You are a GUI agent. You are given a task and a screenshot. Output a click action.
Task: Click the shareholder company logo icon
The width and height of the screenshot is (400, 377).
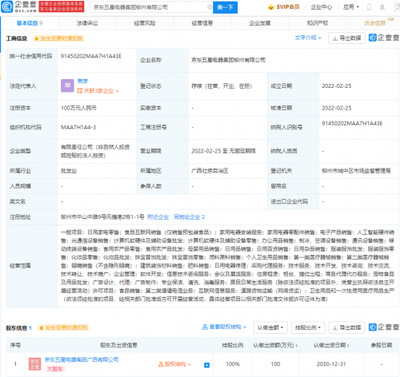click(x=35, y=364)
